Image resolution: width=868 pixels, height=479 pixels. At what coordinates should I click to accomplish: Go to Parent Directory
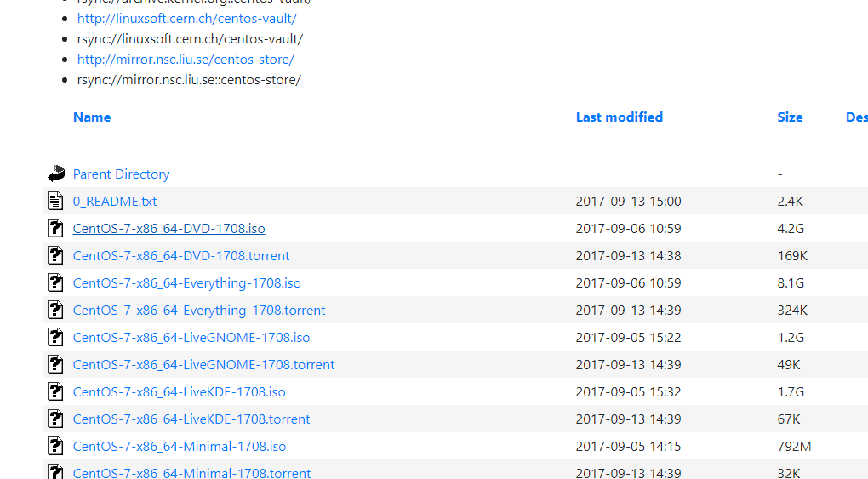point(121,174)
